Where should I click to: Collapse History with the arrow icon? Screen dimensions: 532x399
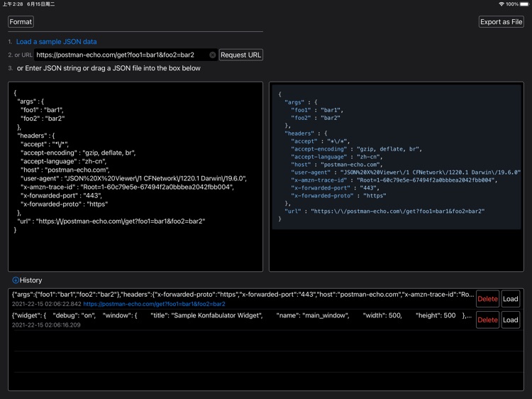pos(16,280)
